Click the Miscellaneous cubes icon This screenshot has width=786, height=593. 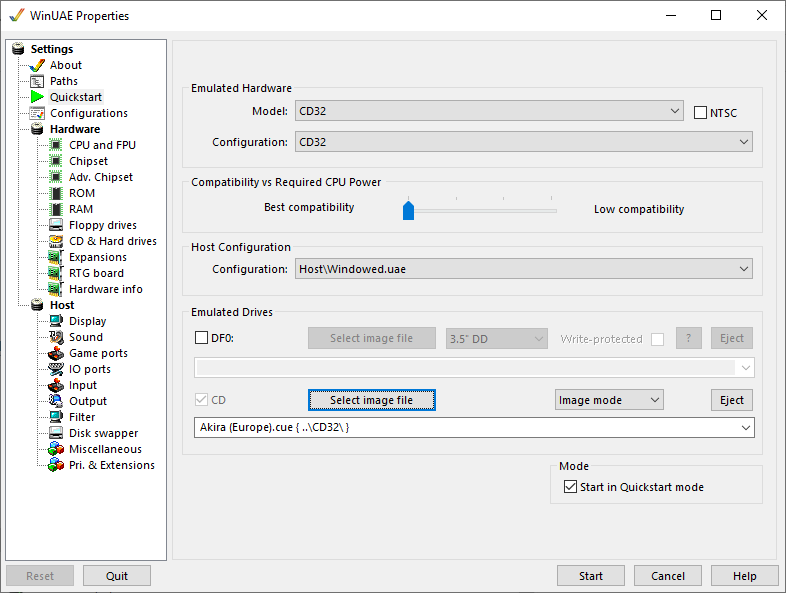click(56, 449)
